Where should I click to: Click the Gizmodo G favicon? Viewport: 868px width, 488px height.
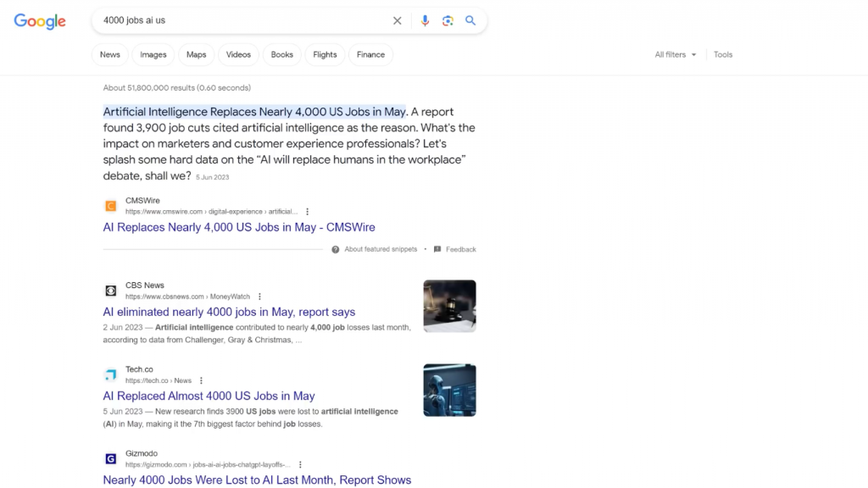pos(111,458)
